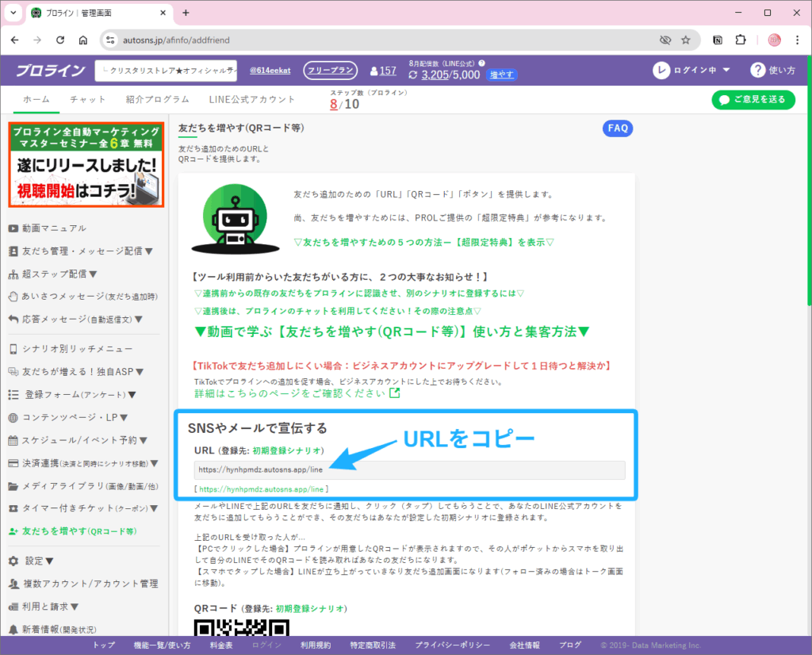Click the URL text field to copy
Viewport: 812px width, 655px height.
[x=410, y=469]
